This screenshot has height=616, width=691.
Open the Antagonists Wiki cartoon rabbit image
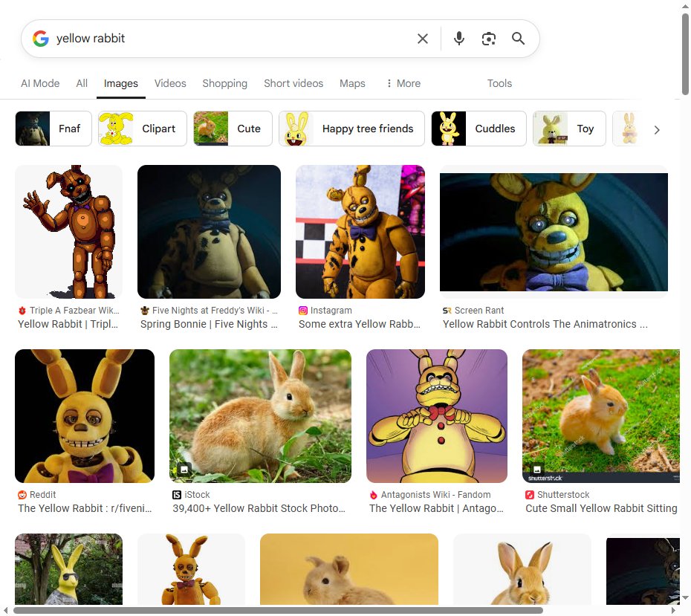437,416
